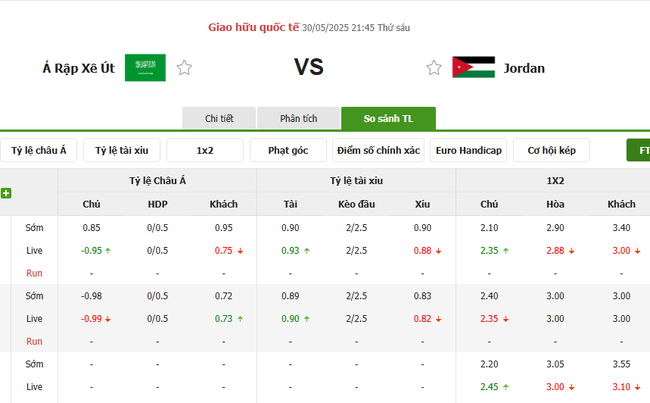Expand rows with green plus icon
650x403 pixels.
pyautogui.click(x=6, y=193)
